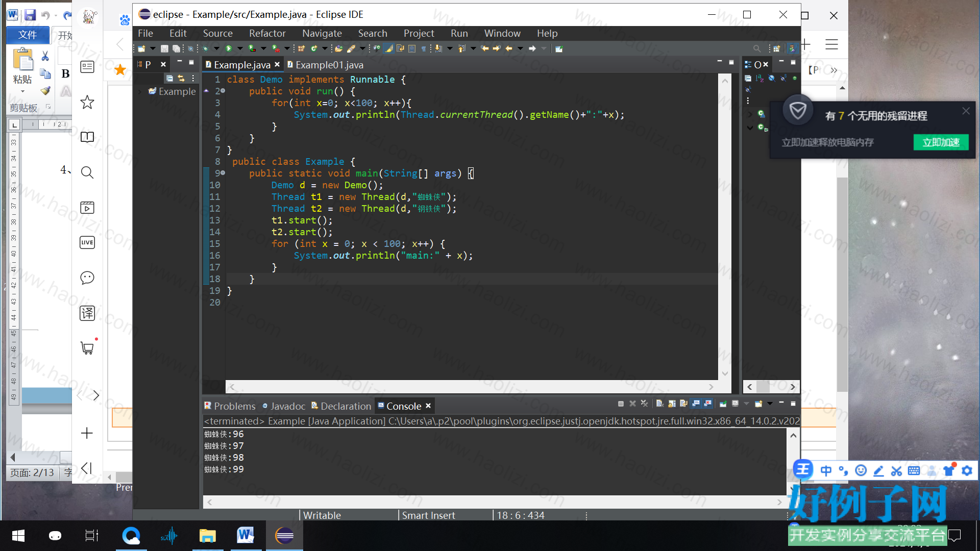Collapse all in the Package Explorer
The height and width of the screenshot is (551, 980).
pos(169,78)
